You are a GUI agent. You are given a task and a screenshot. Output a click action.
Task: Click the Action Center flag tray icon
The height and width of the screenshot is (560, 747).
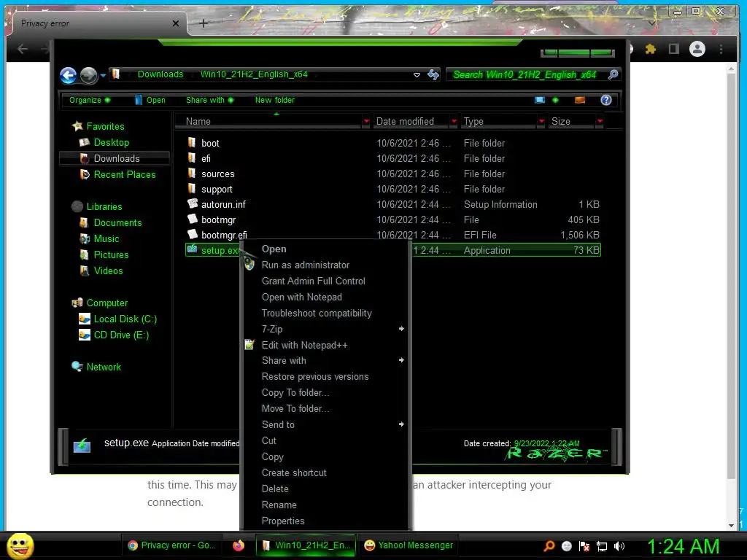click(584, 546)
